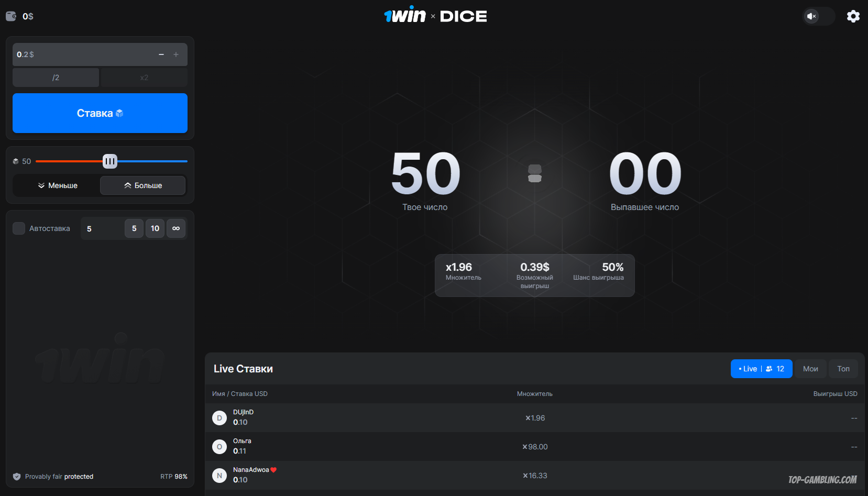Decrease bet with minus button
The height and width of the screenshot is (496, 868).
click(161, 54)
